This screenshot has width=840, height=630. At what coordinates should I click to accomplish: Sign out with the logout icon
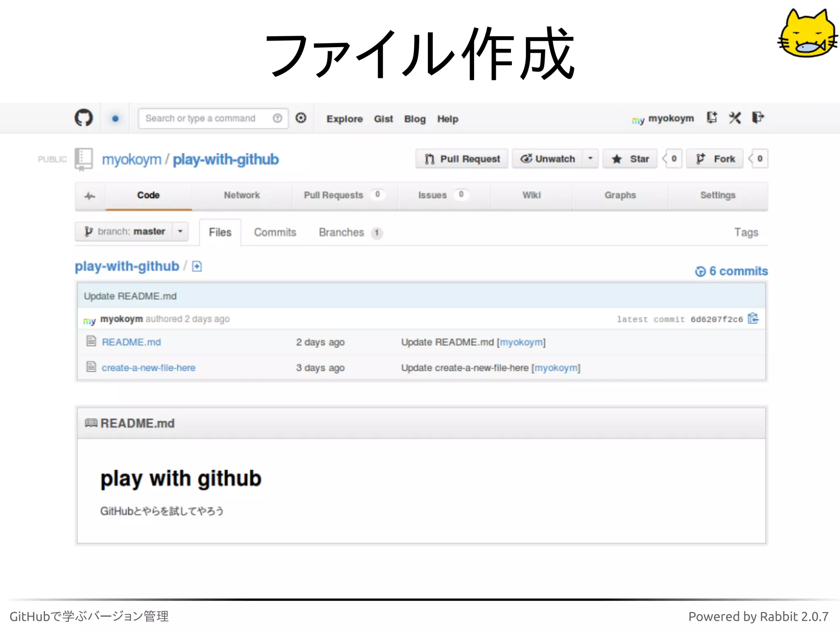pos(758,118)
